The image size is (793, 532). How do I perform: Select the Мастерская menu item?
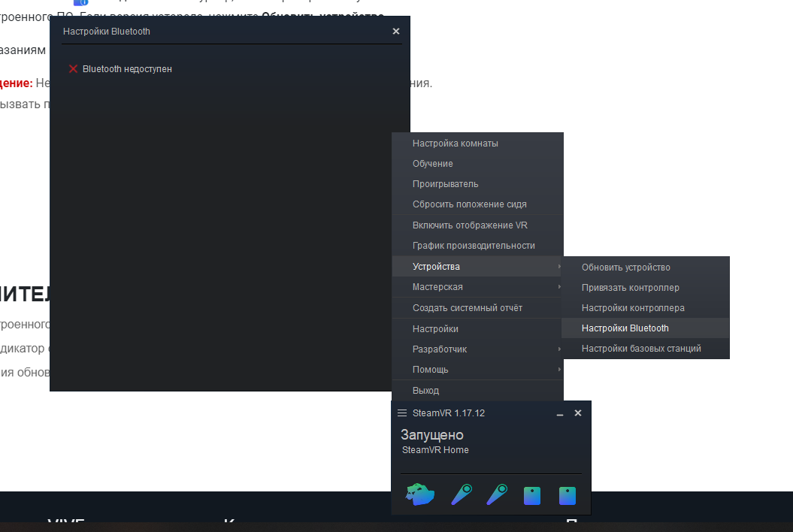coord(477,287)
